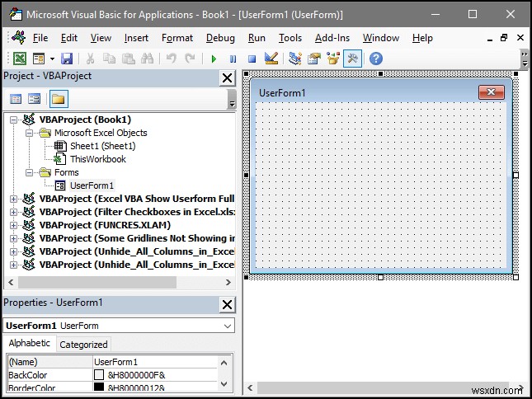Click the View Microsoft Excel toolbar icon

pos(20,59)
